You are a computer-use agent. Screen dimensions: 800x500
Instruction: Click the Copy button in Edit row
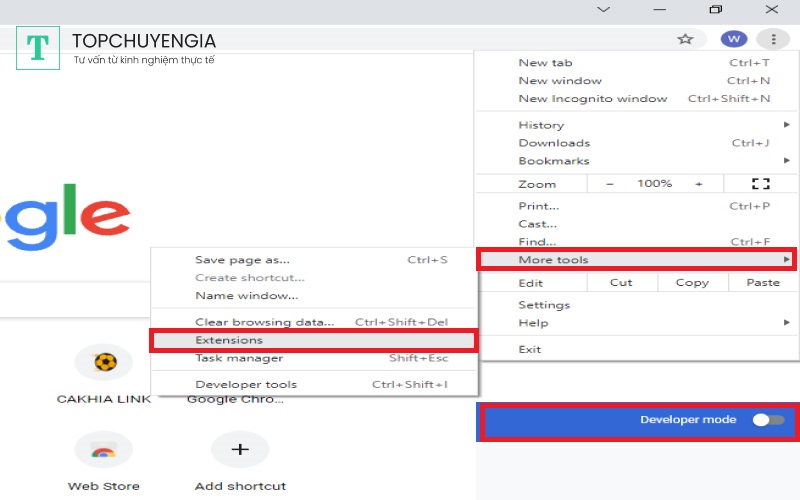click(691, 283)
